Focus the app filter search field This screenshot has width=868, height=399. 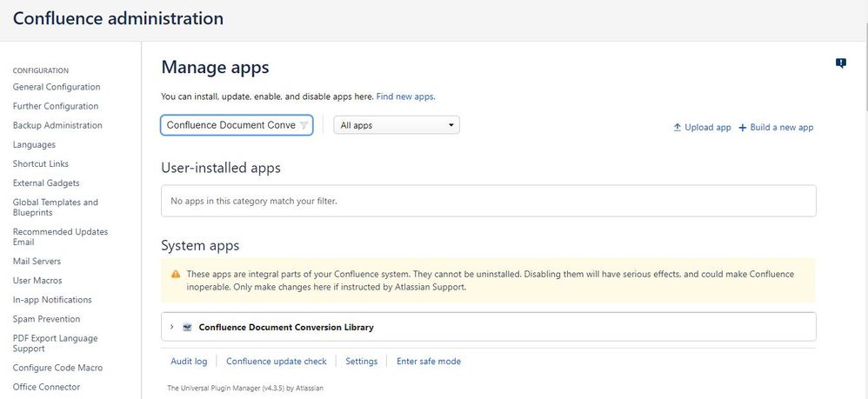[237, 125]
